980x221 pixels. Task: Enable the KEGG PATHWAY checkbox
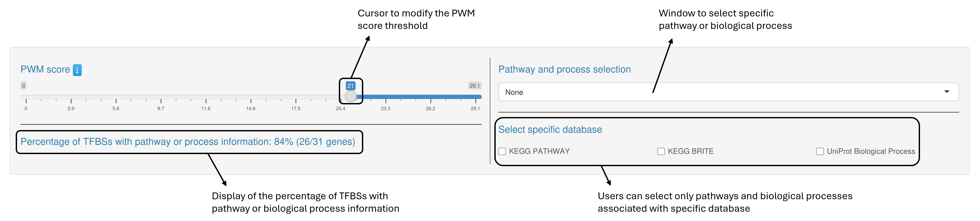point(502,151)
